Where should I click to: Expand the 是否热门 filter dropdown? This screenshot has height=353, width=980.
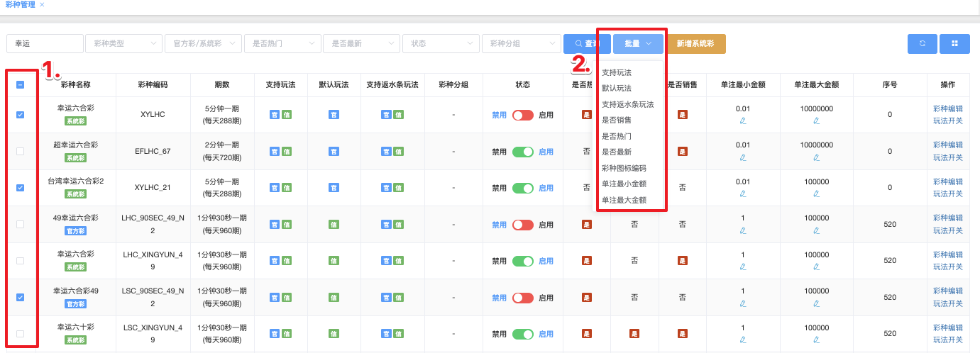pyautogui.click(x=282, y=43)
